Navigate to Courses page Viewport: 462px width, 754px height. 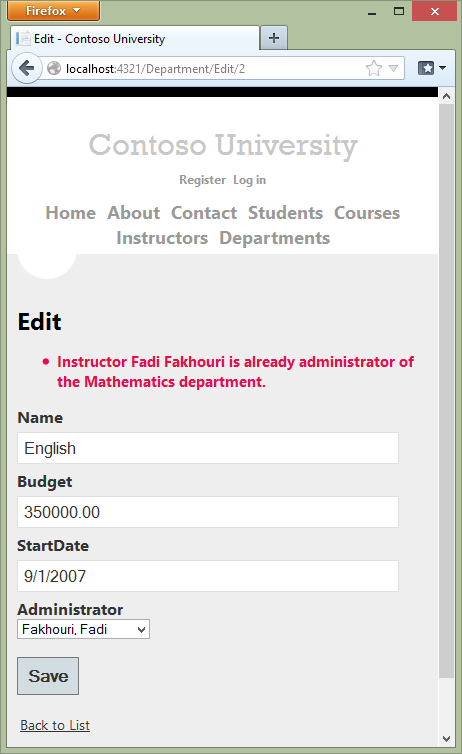[367, 213]
